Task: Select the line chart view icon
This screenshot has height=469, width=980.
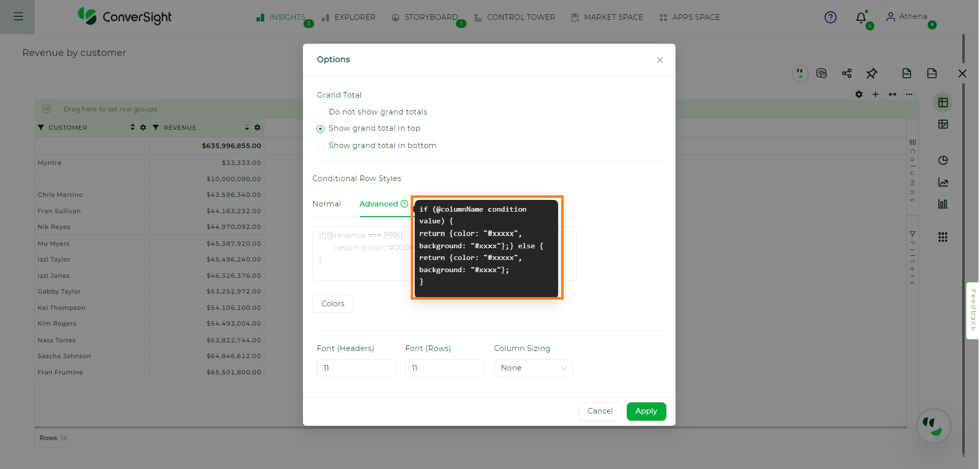Action: click(943, 182)
